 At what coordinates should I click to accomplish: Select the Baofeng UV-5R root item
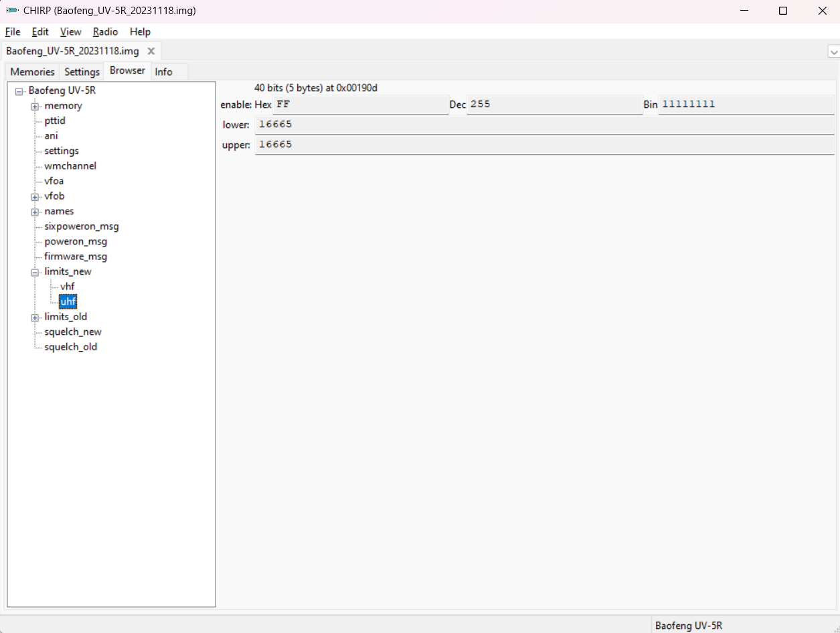pyautogui.click(x=62, y=90)
